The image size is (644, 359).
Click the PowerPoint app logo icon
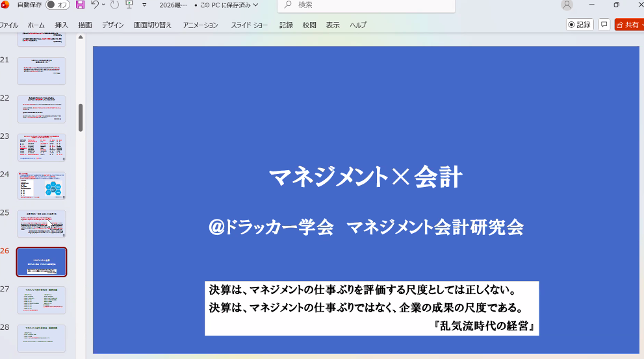5,5
